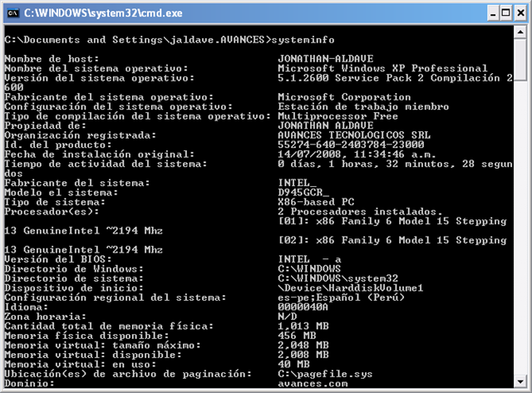The width and height of the screenshot is (532, 393).
Task: Click the AVANCES TECNOLOGICOS SRL organization value
Action: point(354,135)
